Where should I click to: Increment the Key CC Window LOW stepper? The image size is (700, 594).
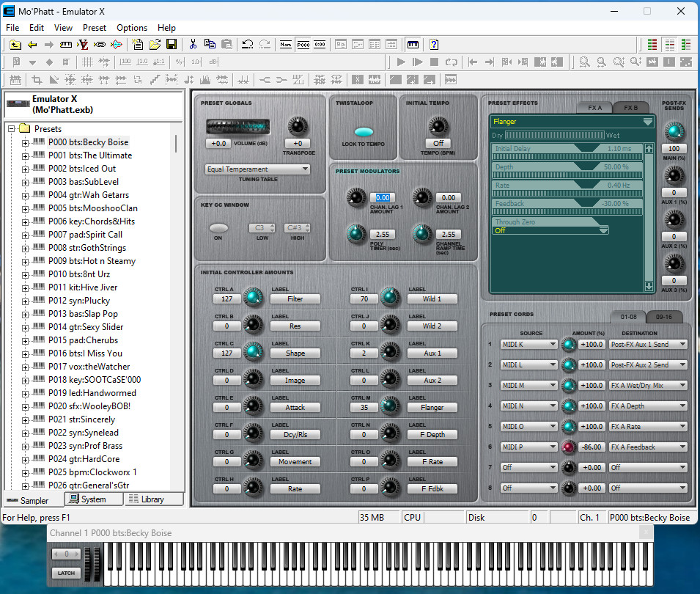[x=273, y=226]
